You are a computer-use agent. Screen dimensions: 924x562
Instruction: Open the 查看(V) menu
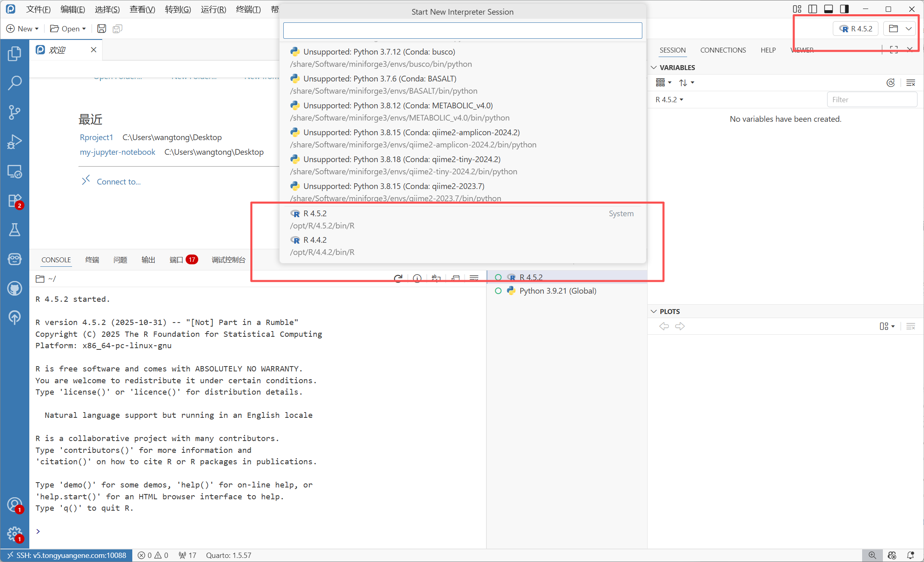[142, 9]
